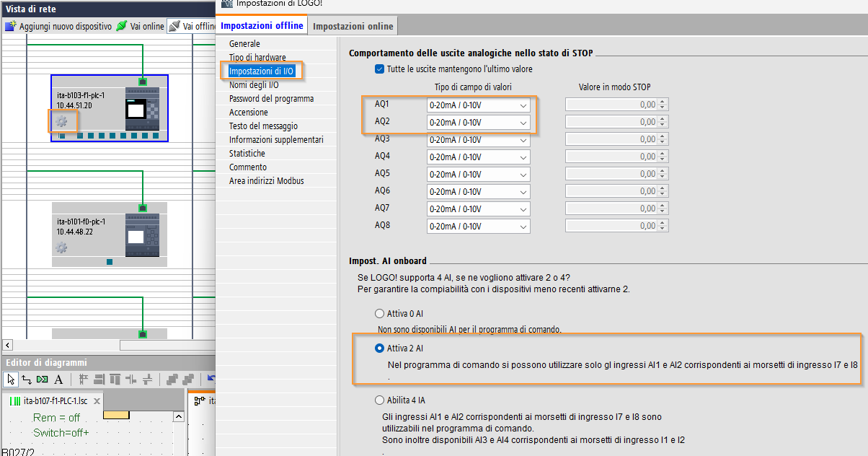Select the 'Attiva 0 AI' radio option
This screenshot has width=868, height=456.
click(x=379, y=314)
